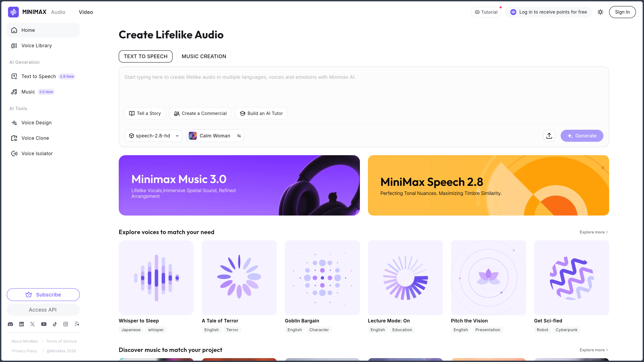Screen dimensions: 644x362
Task: Switch to the Video product tab
Action: click(x=86, y=12)
